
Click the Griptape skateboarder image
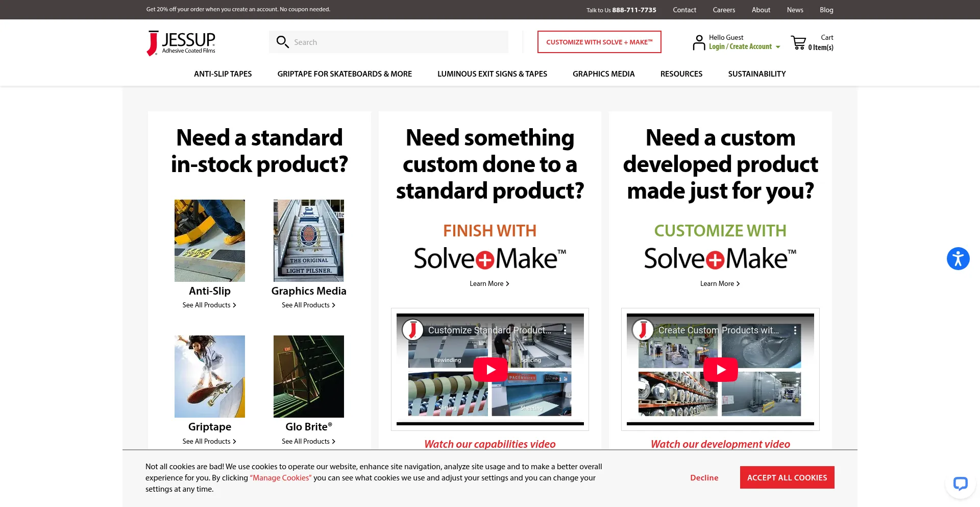[209, 376]
